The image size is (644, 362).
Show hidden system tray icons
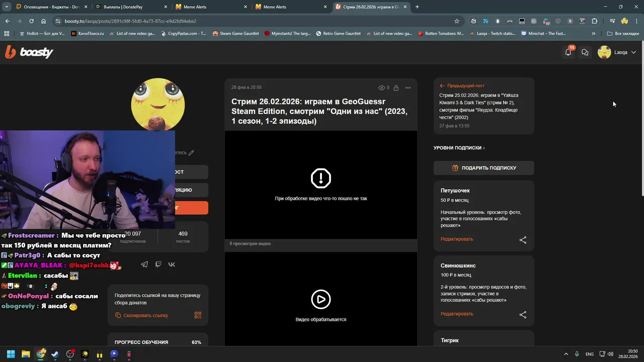[566, 354]
